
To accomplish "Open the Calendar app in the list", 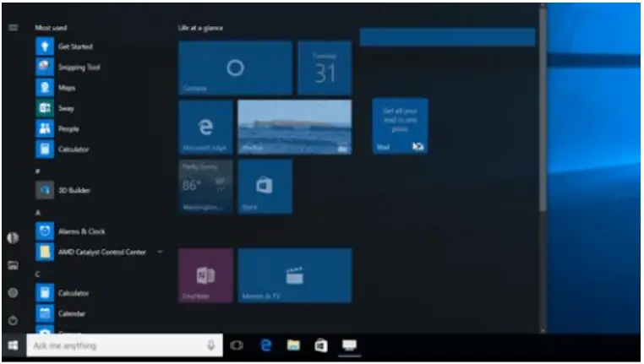I will pyautogui.click(x=60, y=313).
